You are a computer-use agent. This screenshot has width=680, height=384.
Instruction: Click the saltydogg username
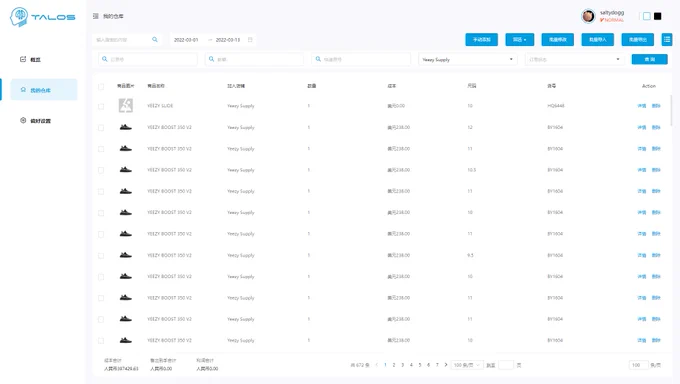612,13
